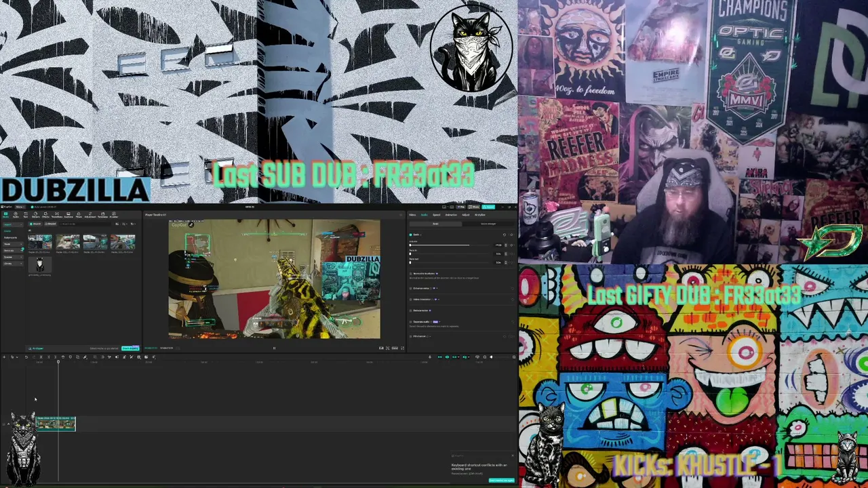Click the microphone record voiceover icon
Screen dimensions: 868x488
click(429, 357)
